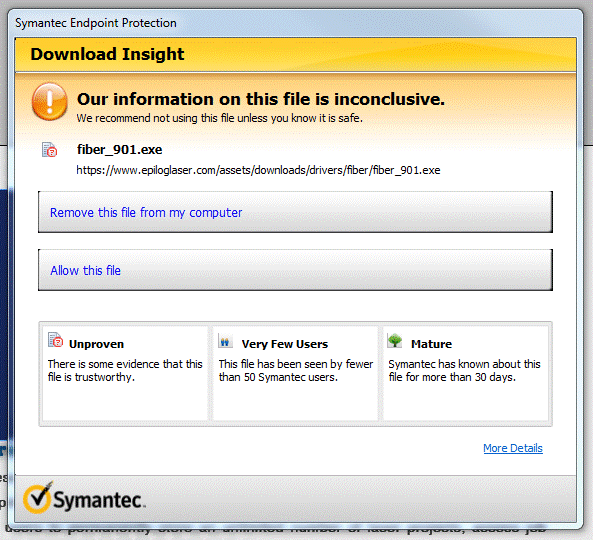Click the fewer than 50 Symantec users description
Image resolution: width=593 pixels, height=540 pixels.
296,371
